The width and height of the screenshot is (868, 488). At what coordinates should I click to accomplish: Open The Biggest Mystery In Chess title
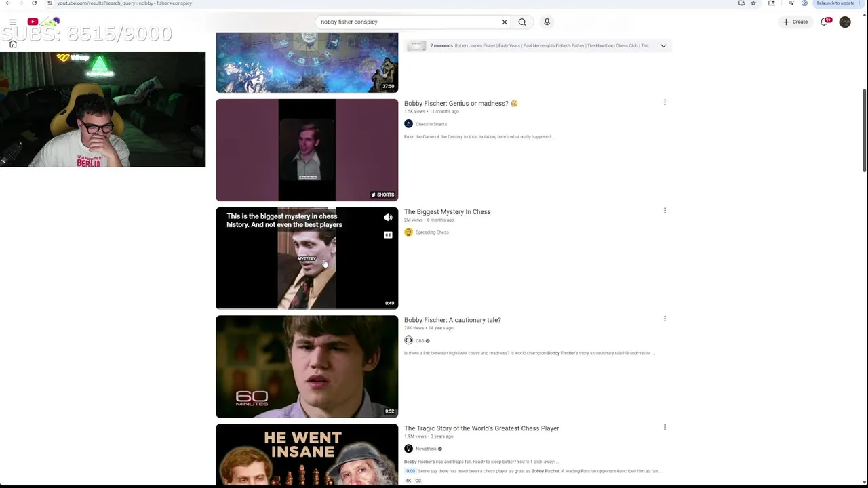click(x=447, y=212)
